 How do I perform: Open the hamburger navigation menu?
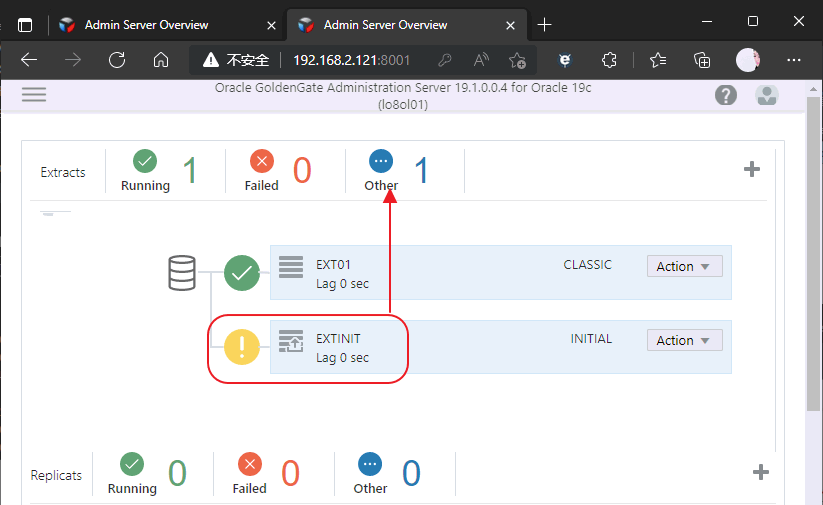[x=34, y=94]
